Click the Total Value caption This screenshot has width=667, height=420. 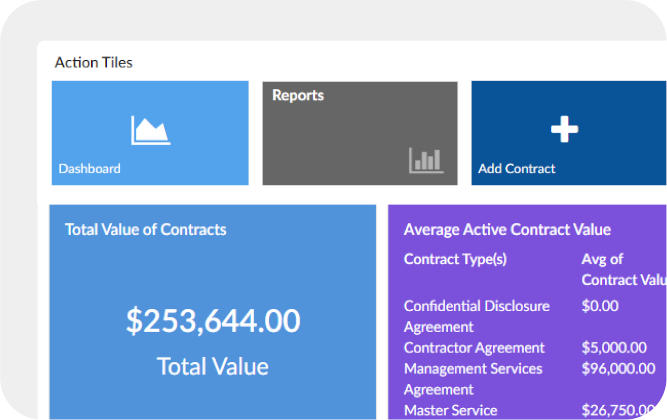click(213, 366)
